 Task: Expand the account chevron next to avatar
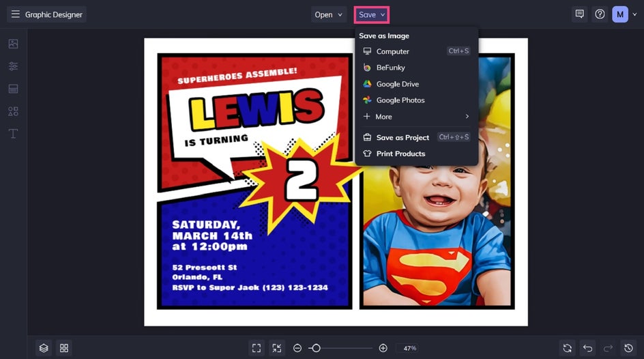(x=634, y=14)
